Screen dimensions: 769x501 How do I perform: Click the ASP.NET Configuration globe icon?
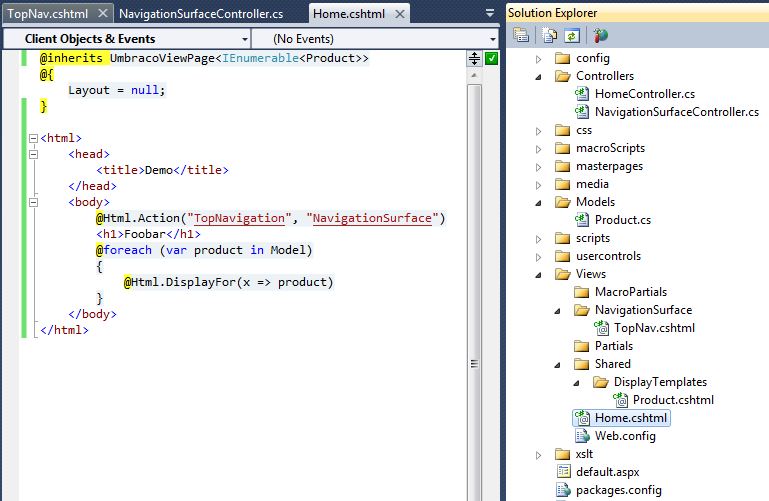(600, 35)
